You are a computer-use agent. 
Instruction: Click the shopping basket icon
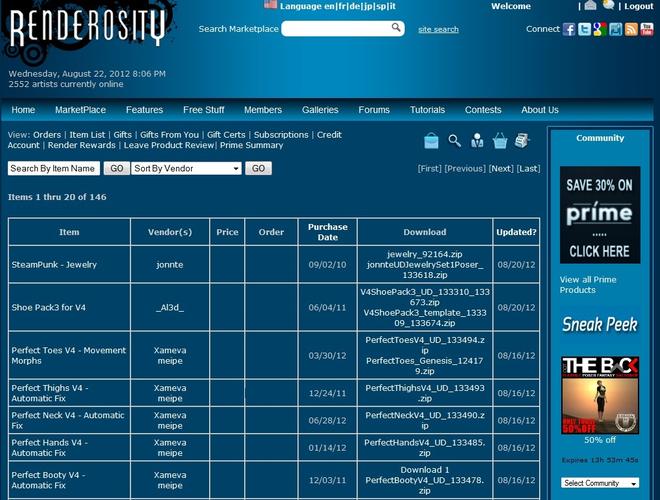[x=500, y=141]
